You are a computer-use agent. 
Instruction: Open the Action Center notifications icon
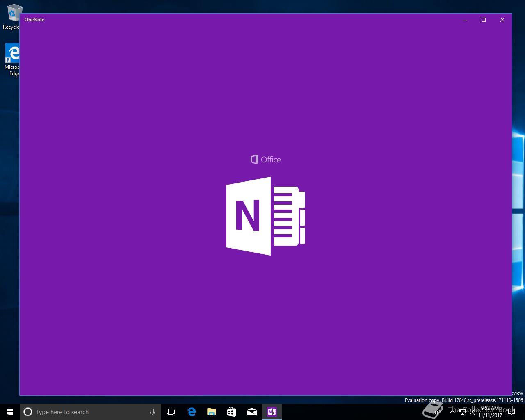(511, 412)
